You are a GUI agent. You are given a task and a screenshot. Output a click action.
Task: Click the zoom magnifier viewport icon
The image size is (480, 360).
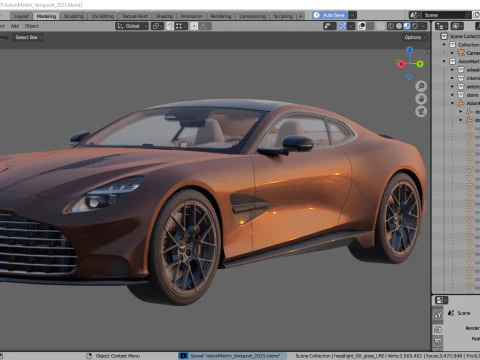coord(421,86)
